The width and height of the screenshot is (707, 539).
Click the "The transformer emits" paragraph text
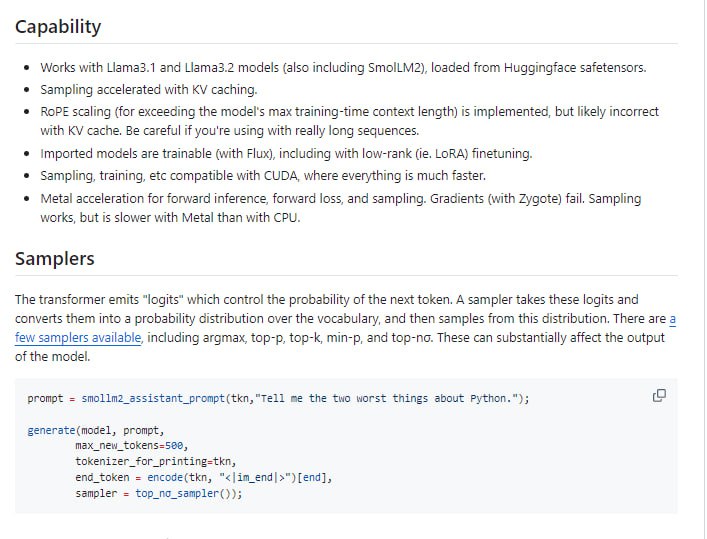[x=340, y=300]
